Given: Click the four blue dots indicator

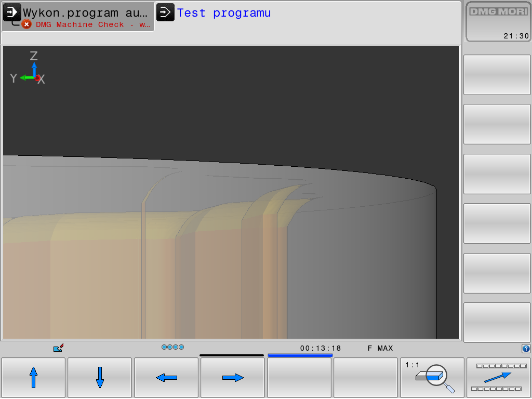Looking at the screenshot, I should point(172,347).
